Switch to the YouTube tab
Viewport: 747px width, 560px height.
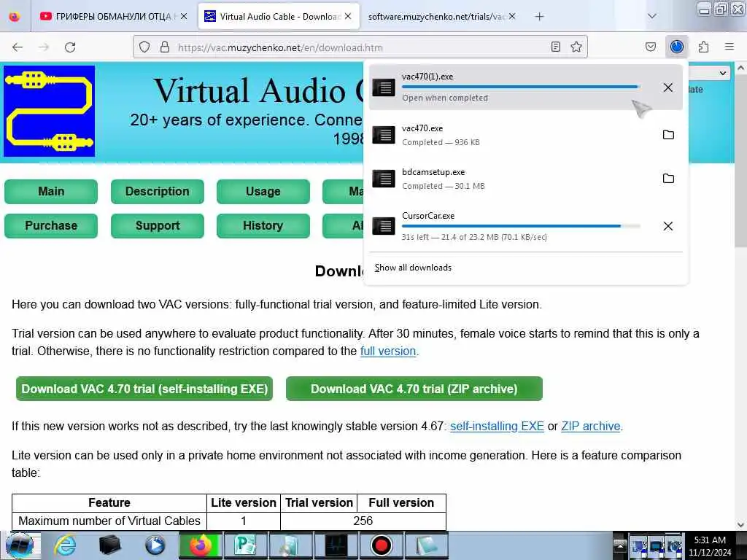[113, 16]
